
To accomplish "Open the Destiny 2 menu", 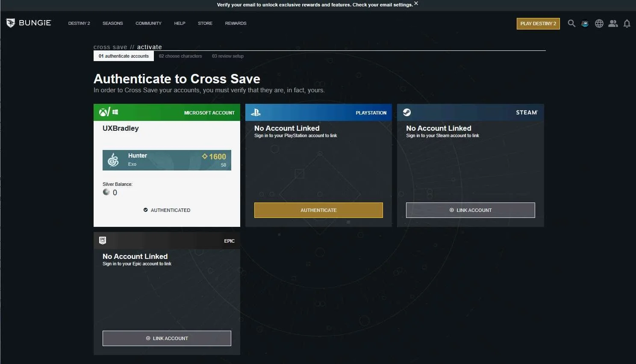I will pos(79,23).
